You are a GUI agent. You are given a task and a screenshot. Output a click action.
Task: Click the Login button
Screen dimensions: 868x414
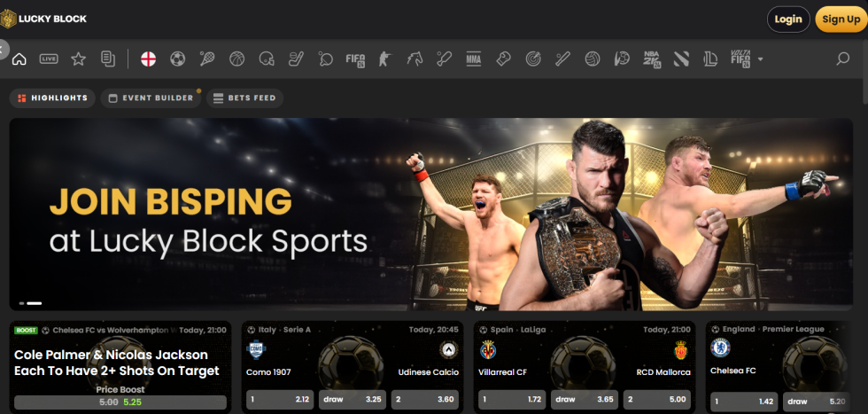(x=787, y=19)
